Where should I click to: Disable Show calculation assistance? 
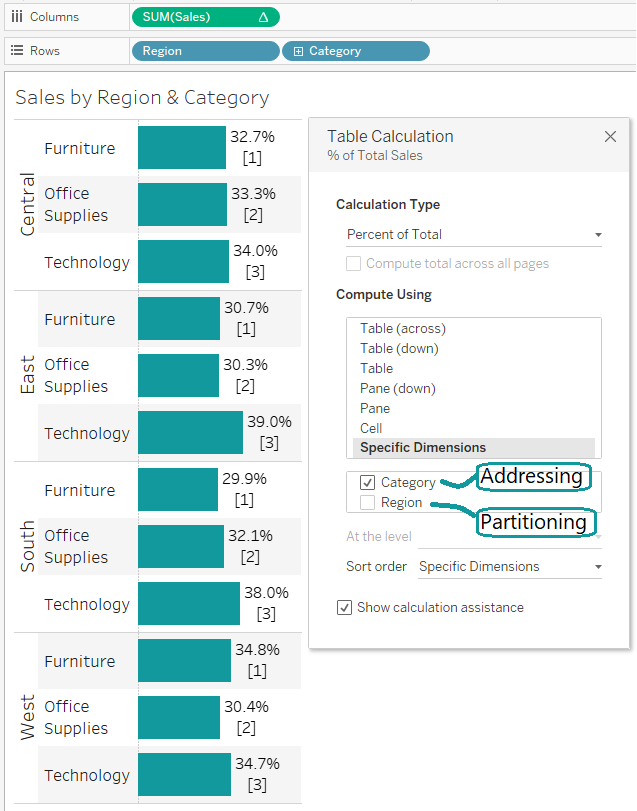click(344, 607)
